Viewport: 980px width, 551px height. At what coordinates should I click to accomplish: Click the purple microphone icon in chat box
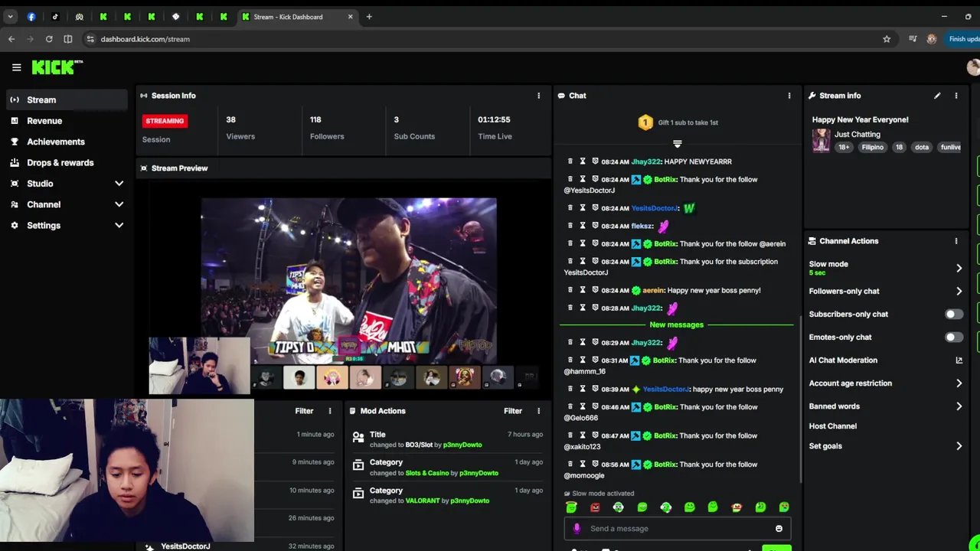pos(577,529)
